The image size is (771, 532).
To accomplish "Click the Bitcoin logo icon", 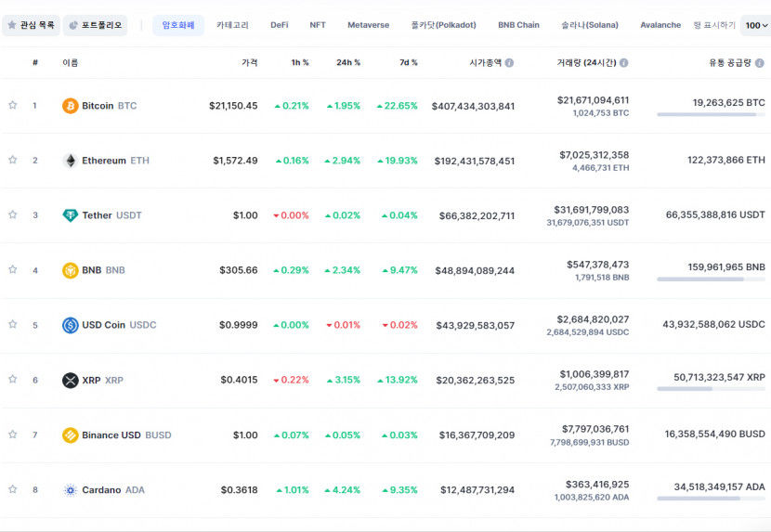I will point(71,106).
